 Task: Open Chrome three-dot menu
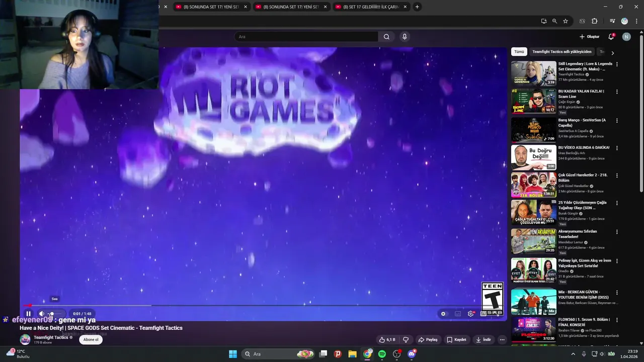pos(636,21)
